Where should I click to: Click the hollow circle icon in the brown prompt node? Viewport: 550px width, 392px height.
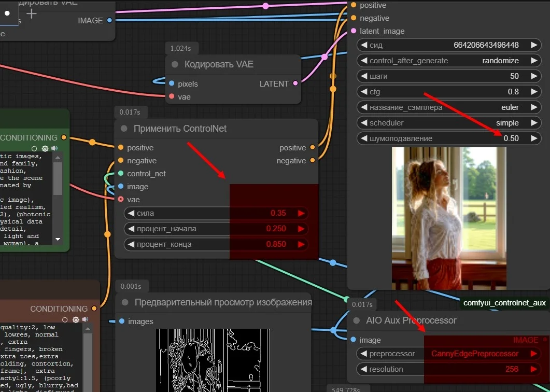[x=65, y=320]
